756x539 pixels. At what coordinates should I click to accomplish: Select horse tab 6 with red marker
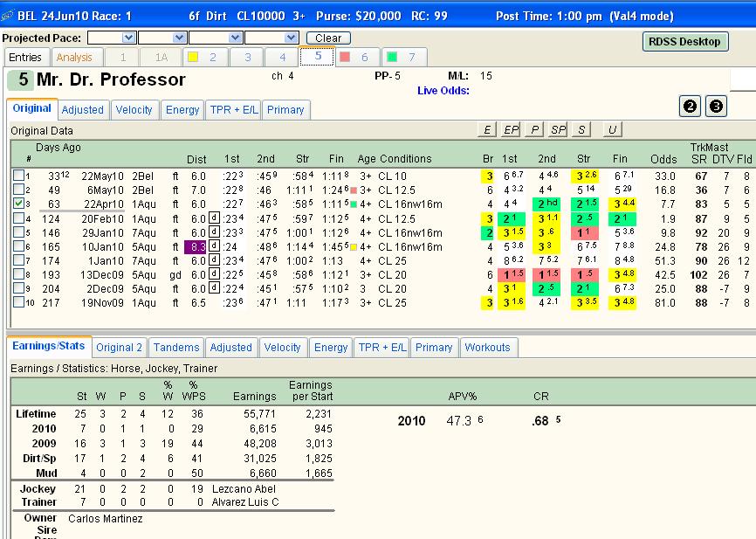click(x=356, y=57)
